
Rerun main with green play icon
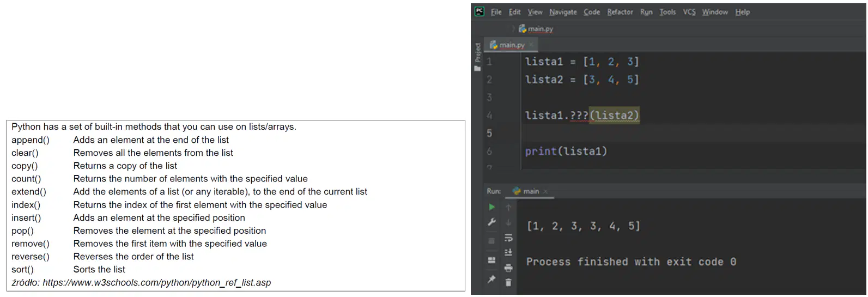click(491, 207)
